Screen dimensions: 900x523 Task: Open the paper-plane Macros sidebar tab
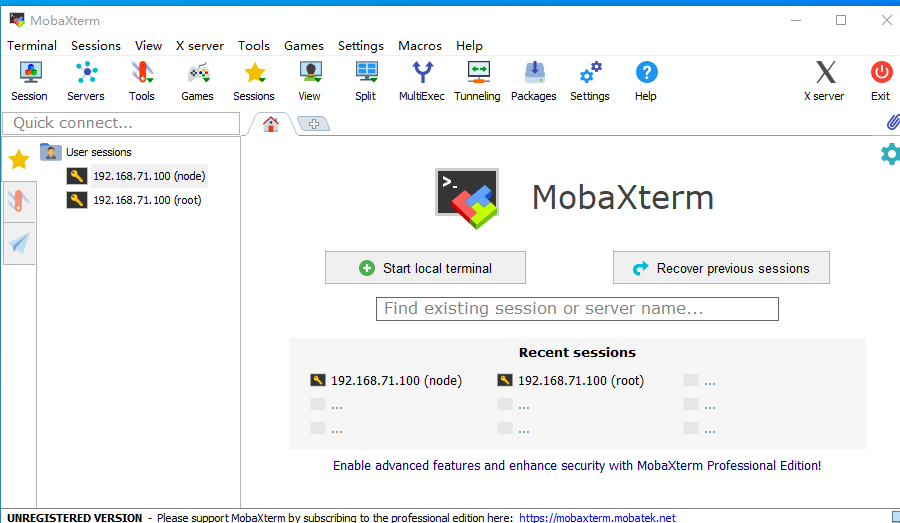19,243
